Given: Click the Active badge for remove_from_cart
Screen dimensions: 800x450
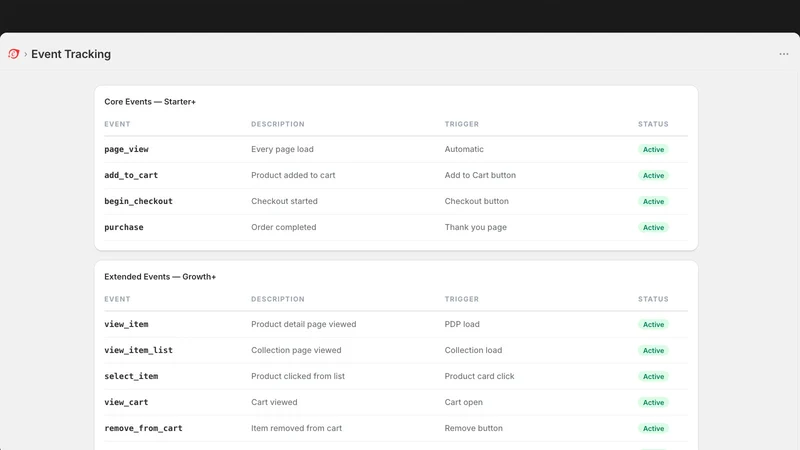Looking at the screenshot, I should pos(653,429).
